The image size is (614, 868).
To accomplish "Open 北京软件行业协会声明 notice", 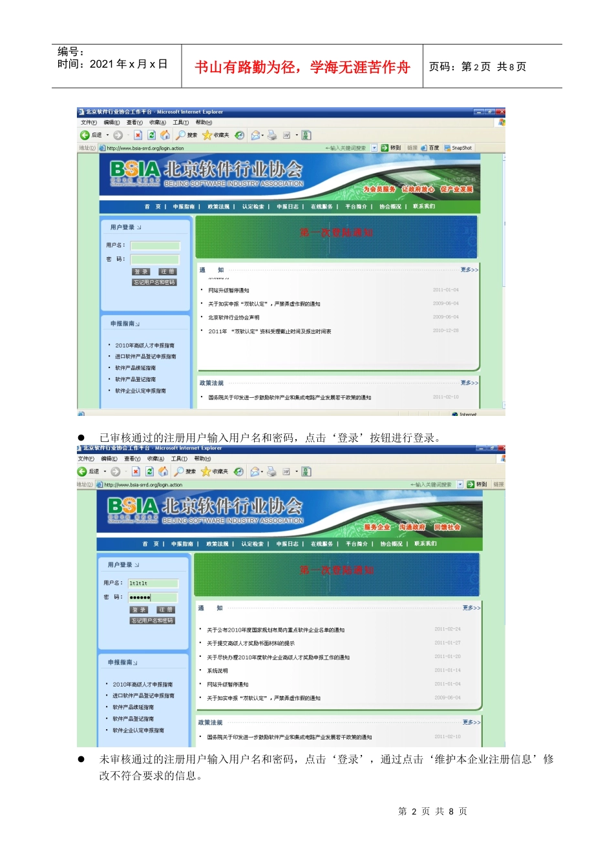I will coord(233,318).
